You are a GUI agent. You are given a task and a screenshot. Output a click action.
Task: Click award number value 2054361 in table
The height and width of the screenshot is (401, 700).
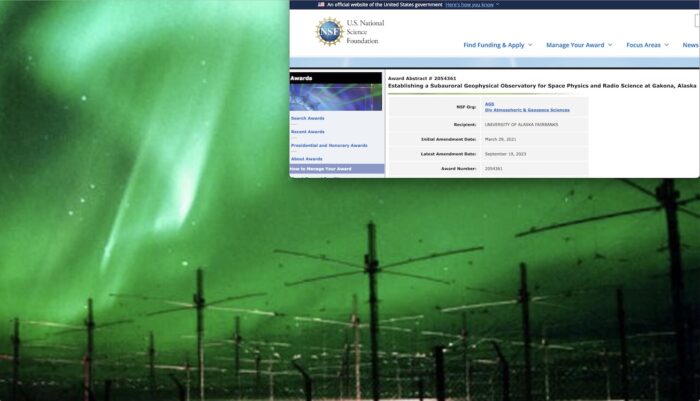[494, 169]
